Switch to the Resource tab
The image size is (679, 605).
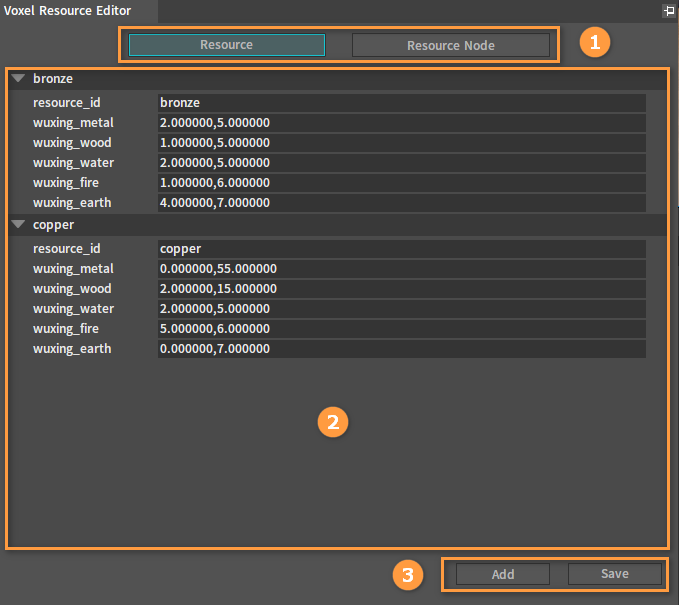(x=227, y=45)
